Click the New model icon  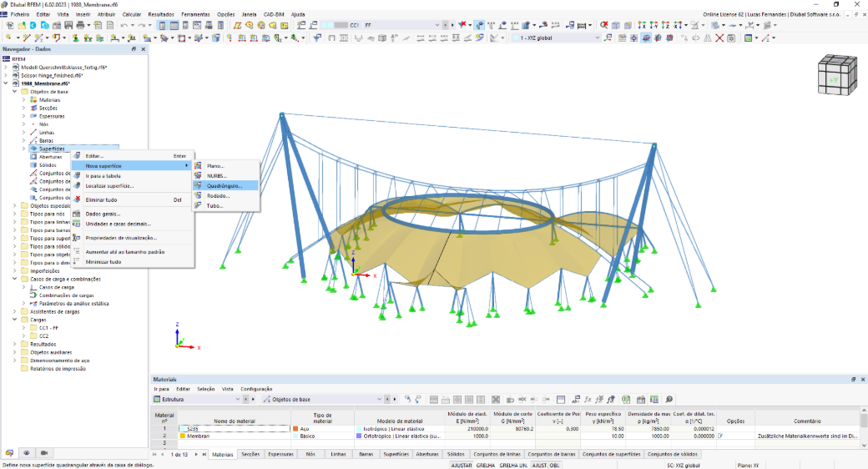tap(10, 25)
